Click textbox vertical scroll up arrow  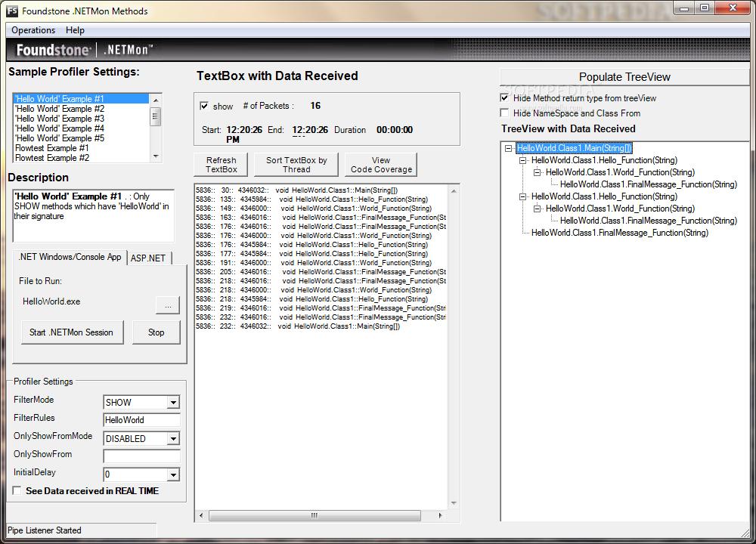tap(454, 191)
